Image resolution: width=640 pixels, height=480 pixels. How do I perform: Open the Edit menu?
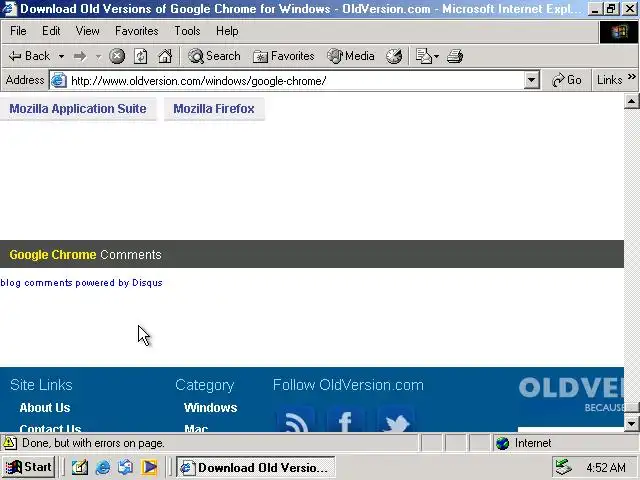pyautogui.click(x=51, y=31)
